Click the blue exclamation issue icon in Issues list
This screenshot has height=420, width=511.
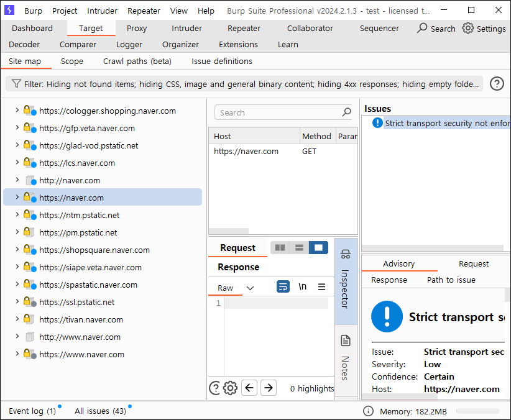(x=377, y=123)
